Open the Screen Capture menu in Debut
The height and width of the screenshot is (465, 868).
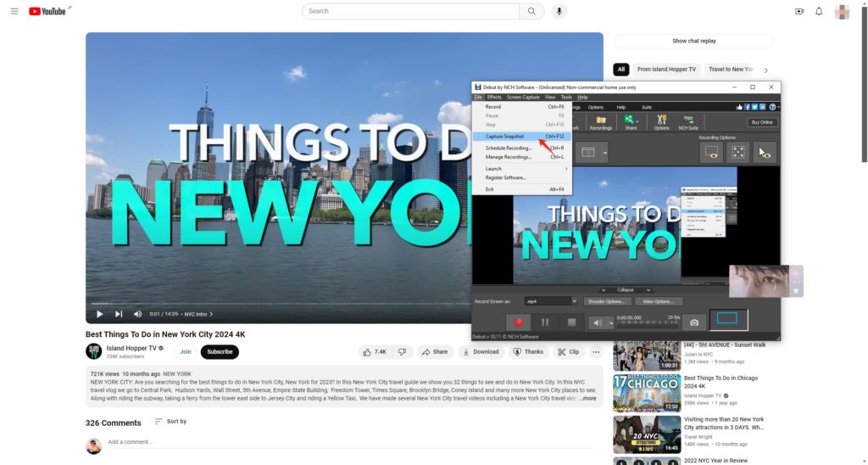(x=523, y=97)
